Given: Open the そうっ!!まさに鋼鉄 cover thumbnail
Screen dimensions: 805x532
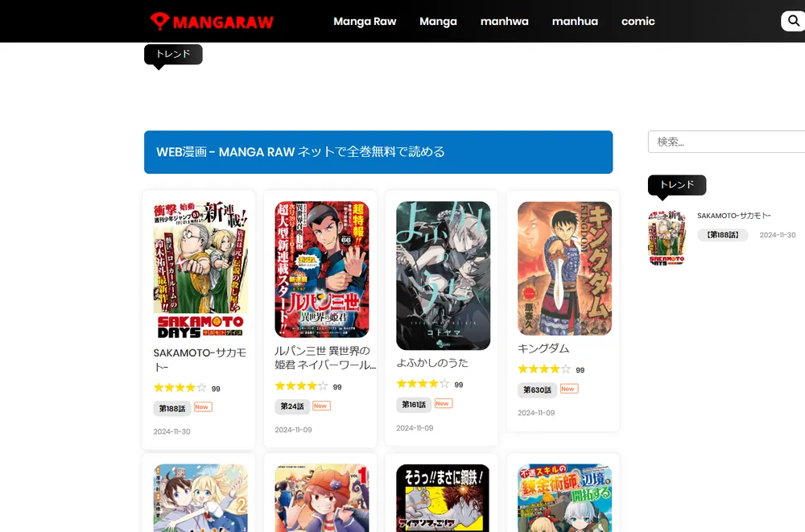Looking at the screenshot, I should (443, 498).
